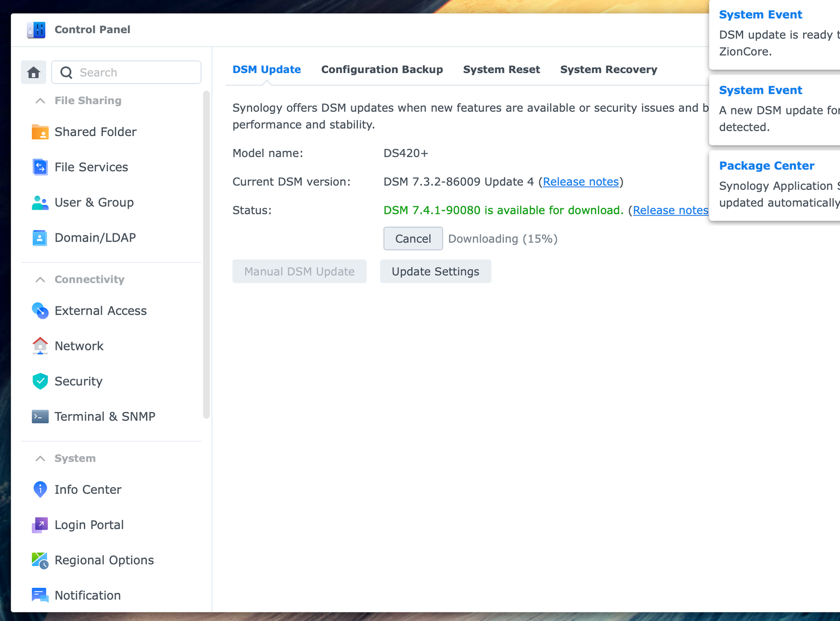Click the 'Current DSM version:' label
Viewport: 840px width, 621px height.
pyautogui.click(x=291, y=182)
